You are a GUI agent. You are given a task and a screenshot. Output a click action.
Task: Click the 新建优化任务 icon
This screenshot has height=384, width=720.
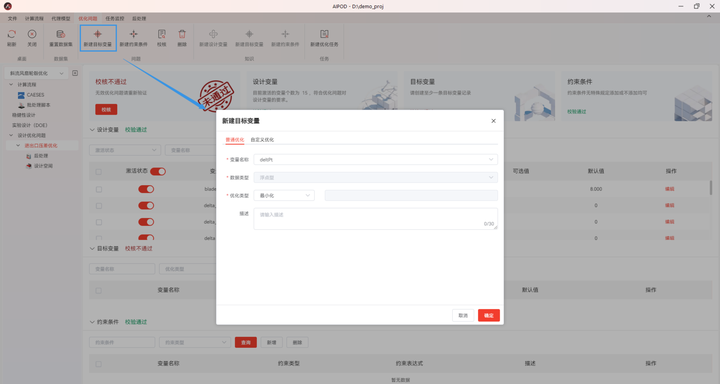point(324,34)
